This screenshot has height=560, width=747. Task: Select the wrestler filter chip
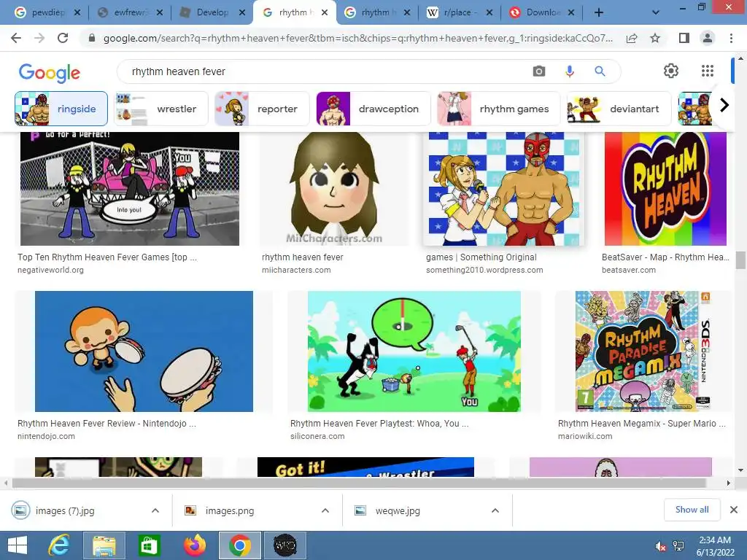161,109
